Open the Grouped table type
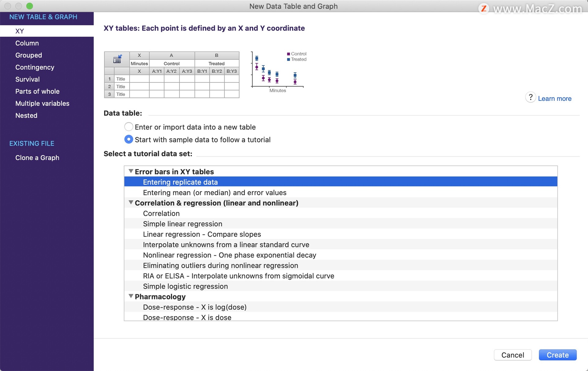588x371 pixels. (x=28, y=55)
